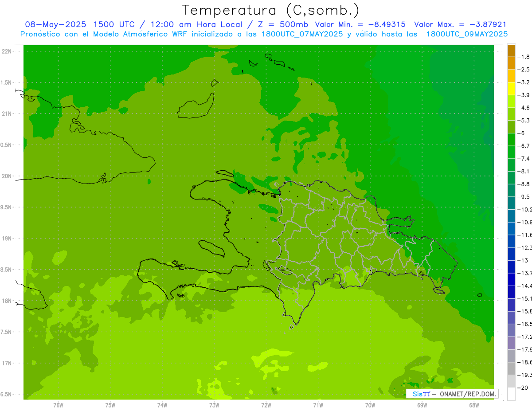Click the teal swatch between -9.5 and -10.2
The height and width of the screenshot is (411, 532).
click(511, 203)
